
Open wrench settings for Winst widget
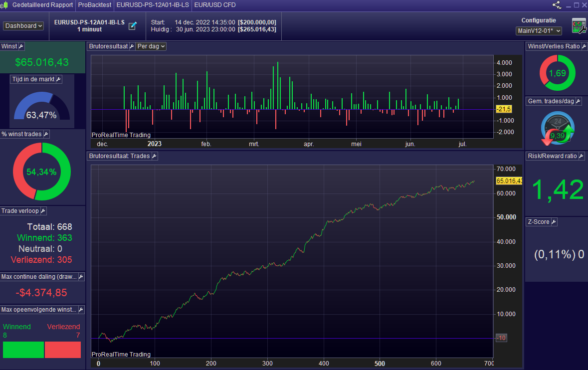click(x=21, y=46)
